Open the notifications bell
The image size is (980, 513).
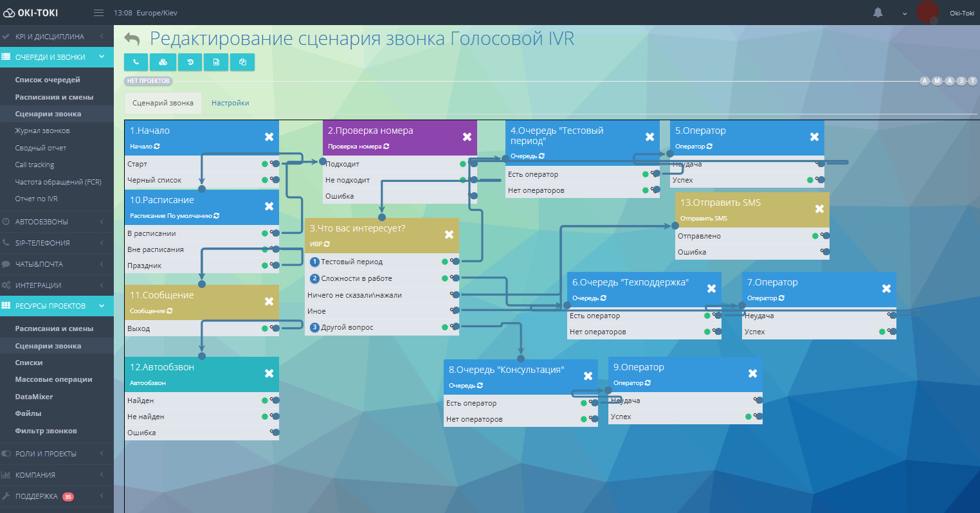(878, 13)
